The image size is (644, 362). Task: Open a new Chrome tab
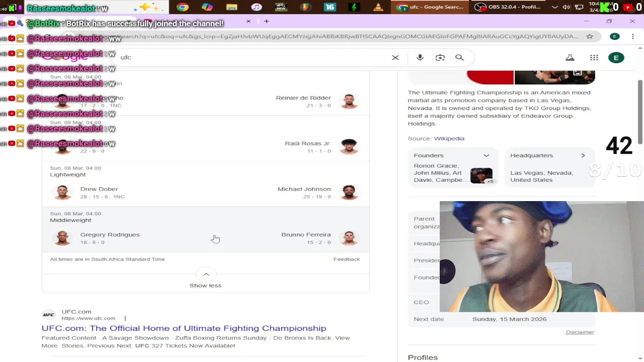click(267, 21)
